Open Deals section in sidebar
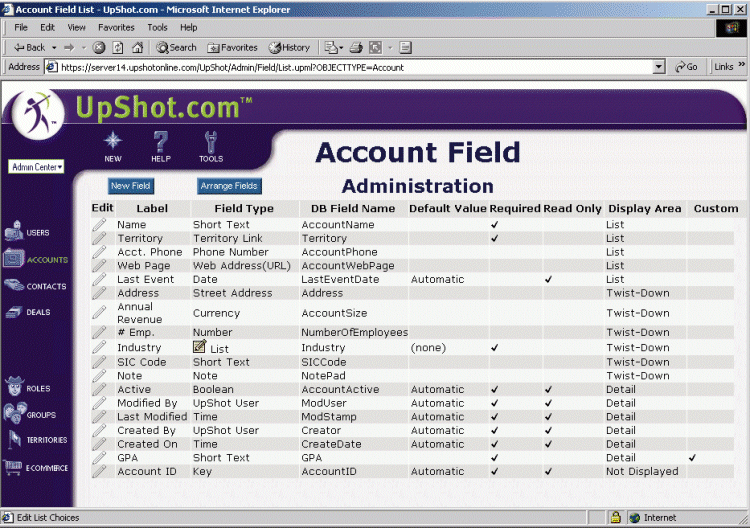The image size is (750, 528). click(28, 312)
